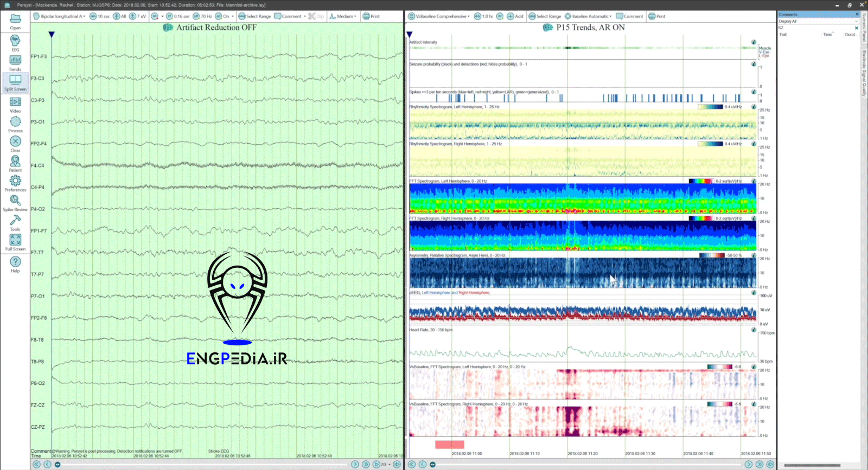Image resolution: width=868 pixels, height=470 pixels.
Task: Click the Comments panel horizontal scrollbar
Action: point(812,466)
